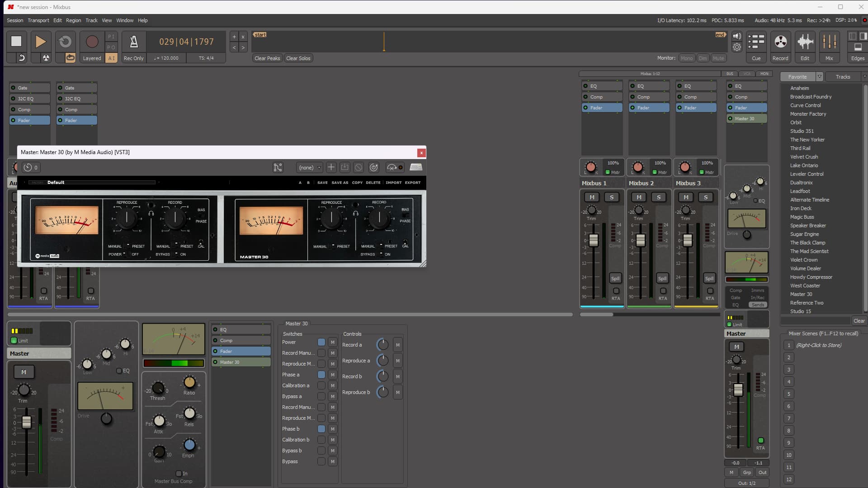868x488 pixels.
Task: Open the Transport menu
Action: click(x=38, y=20)
